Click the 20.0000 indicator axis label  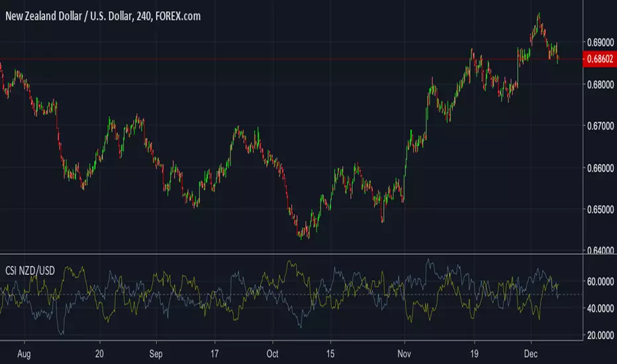click(600, 336)
